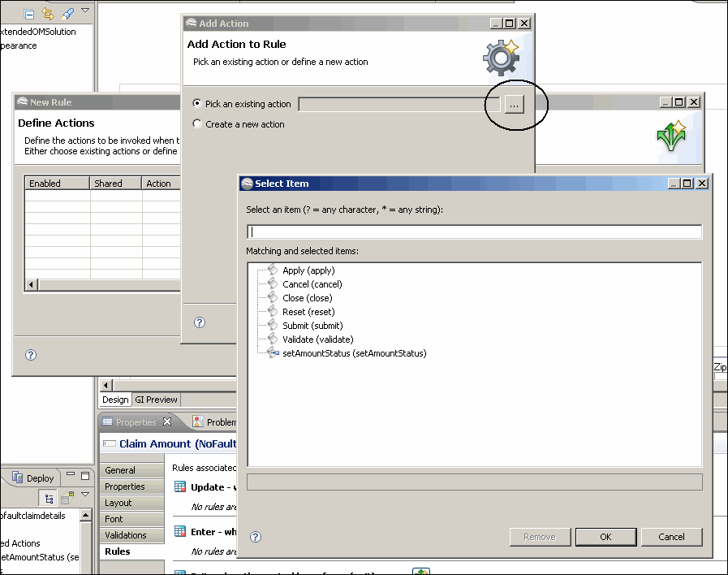Maximize the Deploy panel
The height and width of the screenshot is (575, 728).
(85, 476)
